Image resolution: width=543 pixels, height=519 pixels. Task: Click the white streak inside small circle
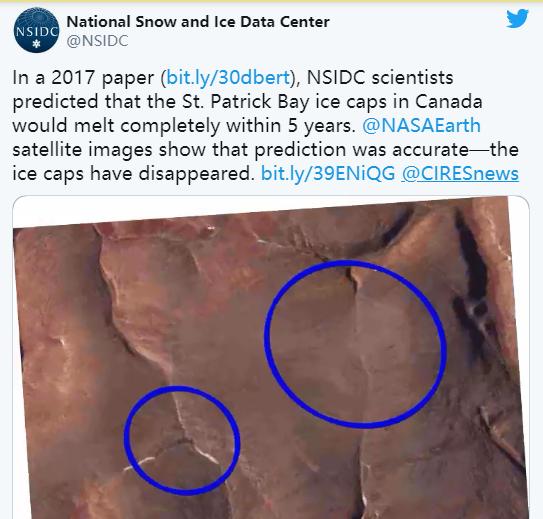pos(205,454)
